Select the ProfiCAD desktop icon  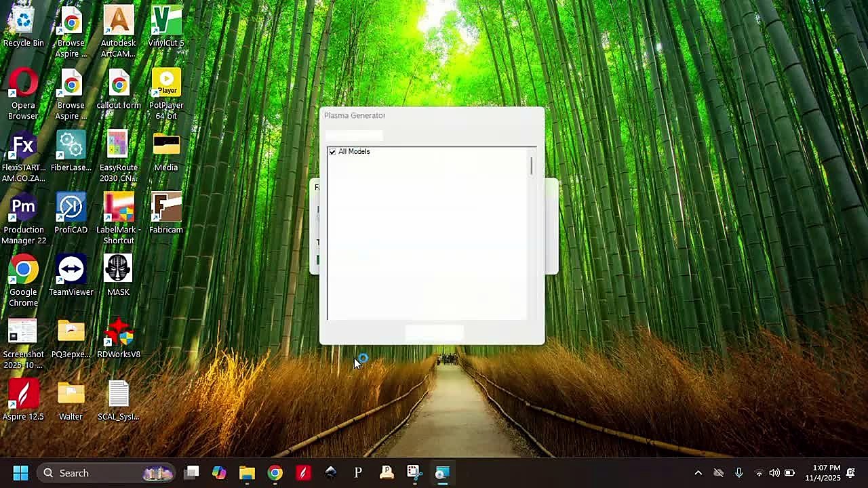[71, 214]
